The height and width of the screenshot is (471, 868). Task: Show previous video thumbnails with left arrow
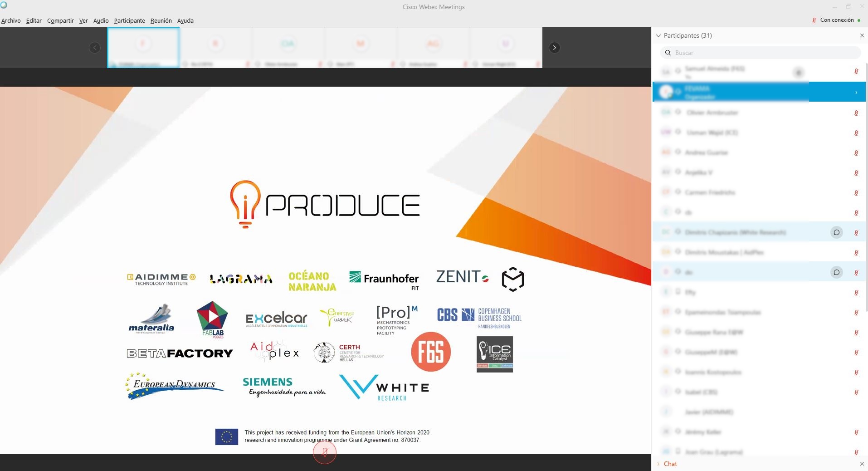[x=95, y=48]
